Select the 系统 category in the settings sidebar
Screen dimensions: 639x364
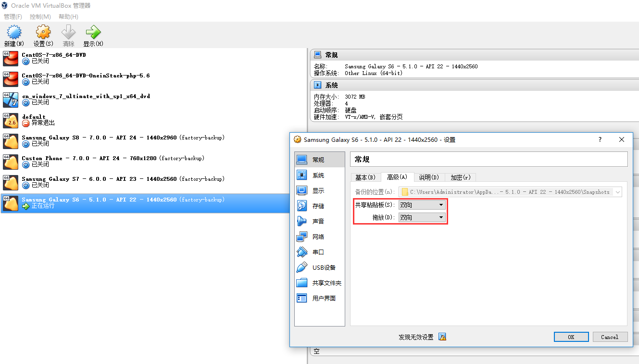coord(320,175)
